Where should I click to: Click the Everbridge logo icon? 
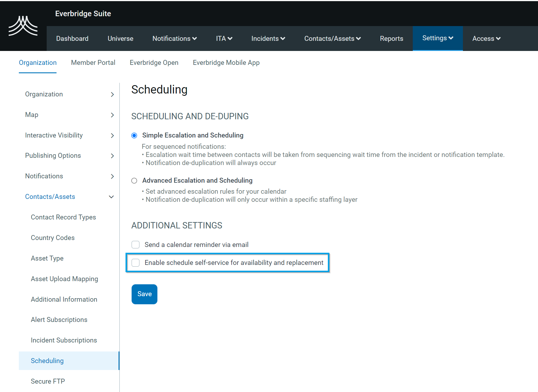23,26
